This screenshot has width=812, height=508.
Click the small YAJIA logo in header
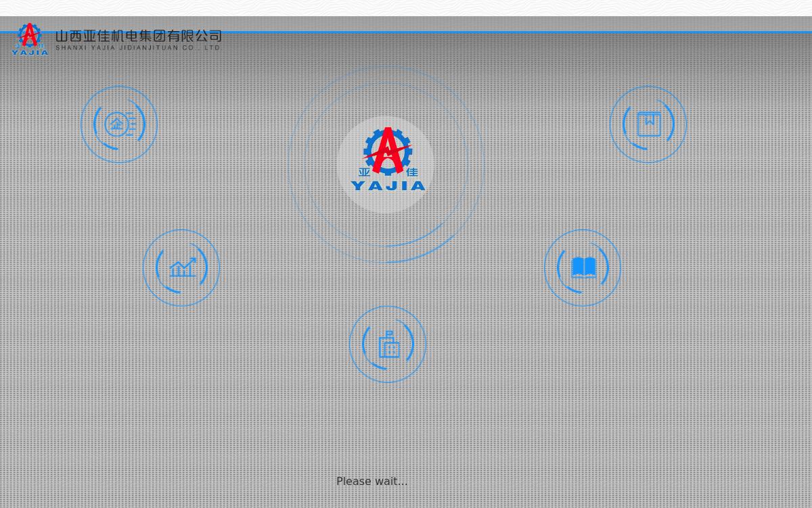[x=30, y=39]
